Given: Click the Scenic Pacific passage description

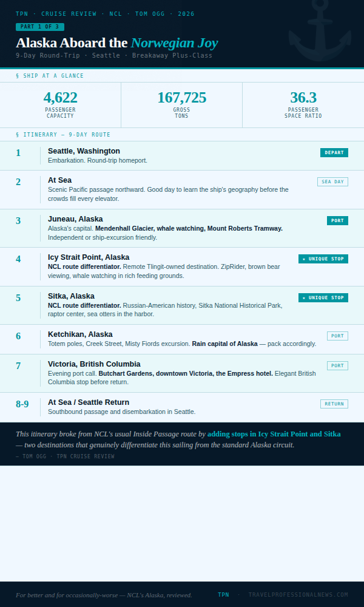Looking at the screenshot, I should [168, 194].
